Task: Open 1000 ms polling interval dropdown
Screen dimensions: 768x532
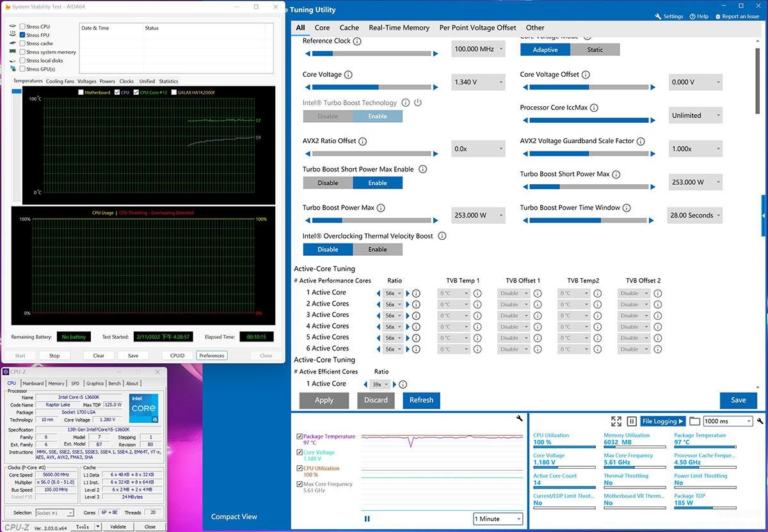Action: (727, 421)
